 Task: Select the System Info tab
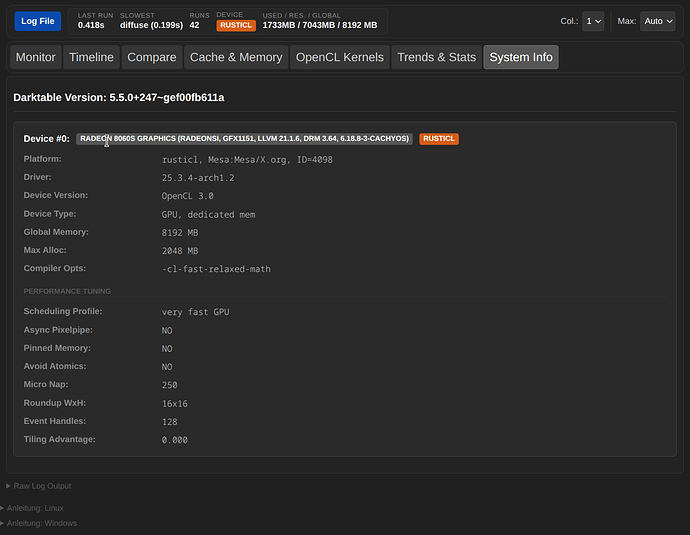[520, 58]
